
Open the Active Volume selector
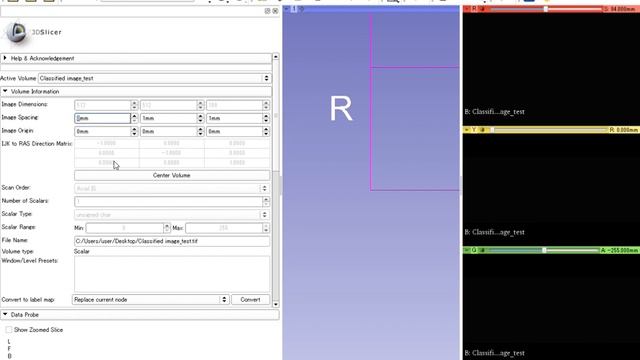point(154,78)
